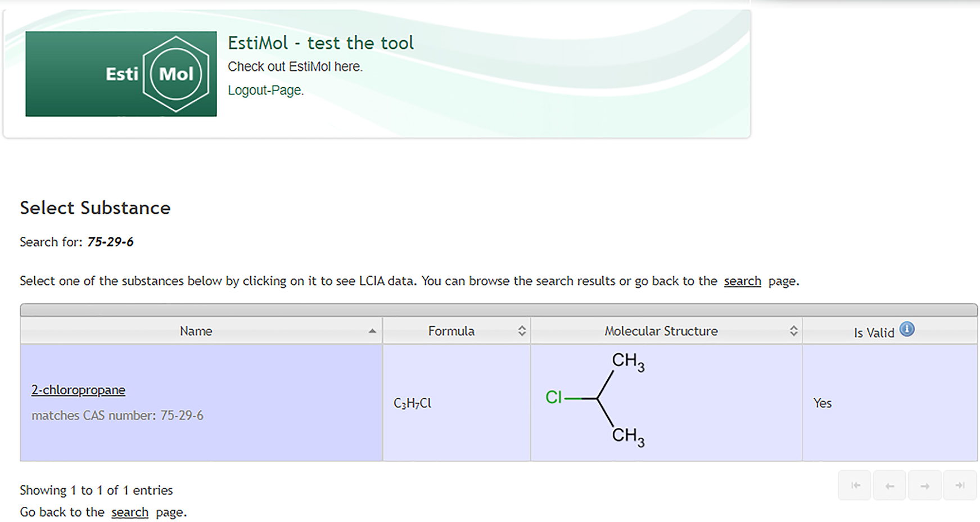Screen dimensions: 980x522
Task: Jump to the first results page
Action: coord(855,485)
